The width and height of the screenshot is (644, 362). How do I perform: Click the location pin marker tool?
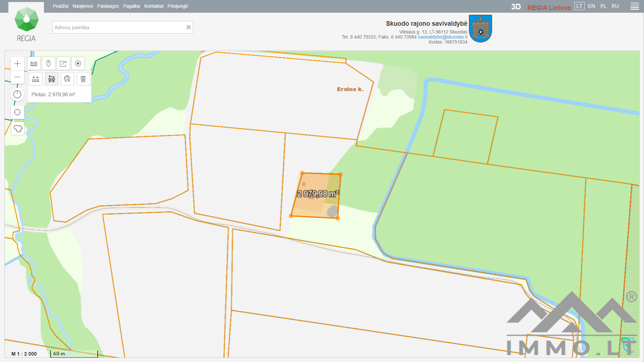pyautogui.click(x=49, y=64)
